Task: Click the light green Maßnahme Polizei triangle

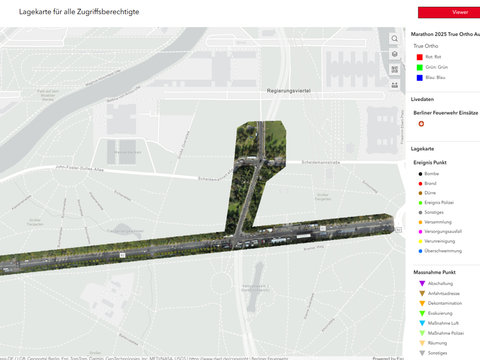Action: pos(422,333)
